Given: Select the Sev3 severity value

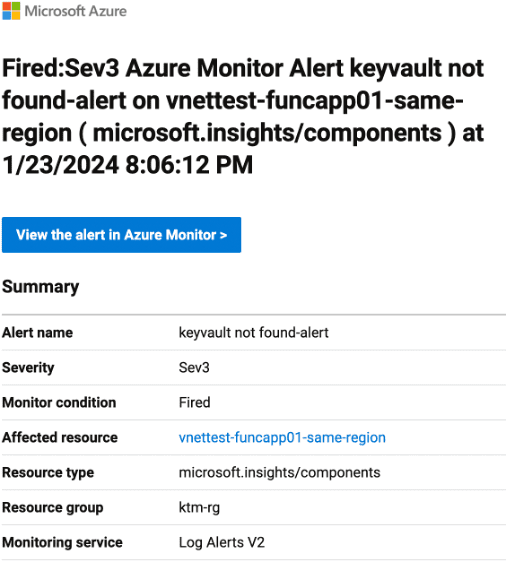Looking at the screenshot, I should pos(194,367).
